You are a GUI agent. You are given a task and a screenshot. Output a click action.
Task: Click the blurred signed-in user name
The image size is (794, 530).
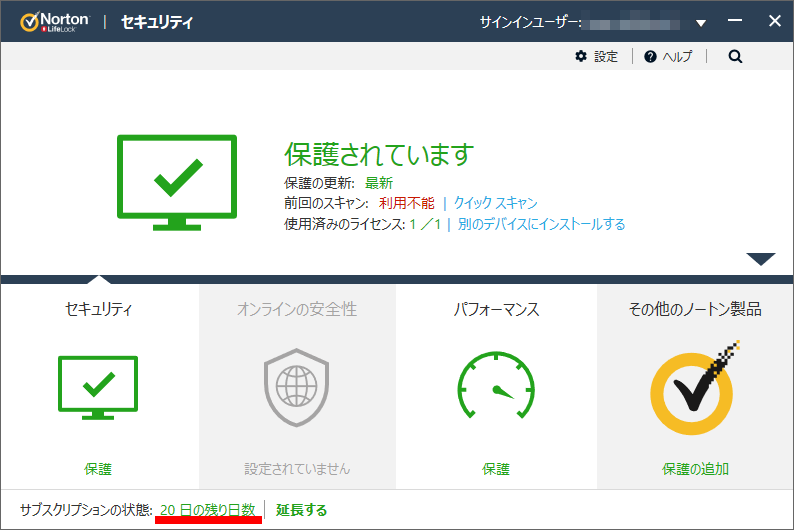635,22
